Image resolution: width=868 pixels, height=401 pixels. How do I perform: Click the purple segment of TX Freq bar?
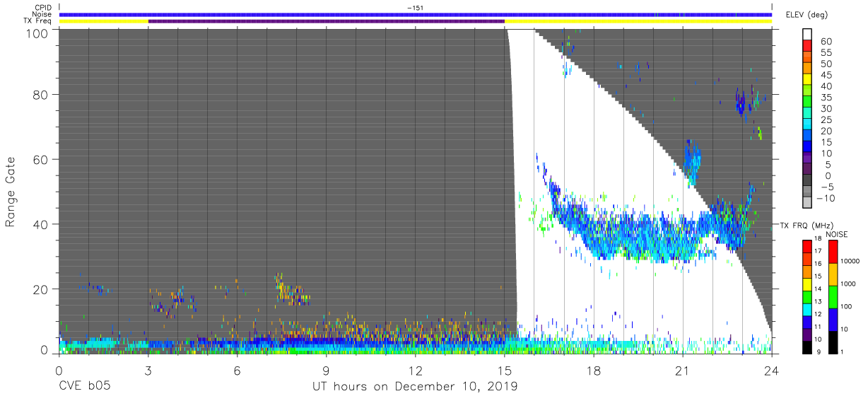327,21
